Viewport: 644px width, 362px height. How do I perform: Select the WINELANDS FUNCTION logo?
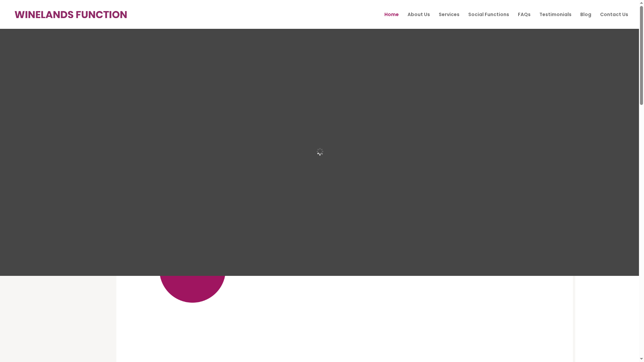pyautogui.click(x=71, y=14)
